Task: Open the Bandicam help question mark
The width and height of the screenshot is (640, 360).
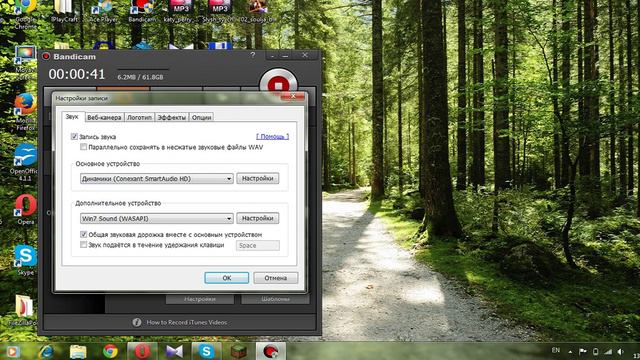Action: coord(253,55)
